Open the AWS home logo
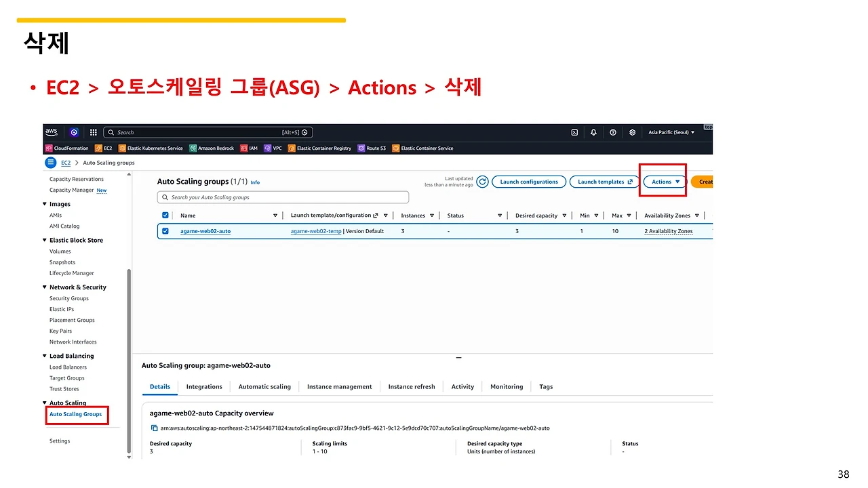 pyautogui.click(x=52, y=132)
